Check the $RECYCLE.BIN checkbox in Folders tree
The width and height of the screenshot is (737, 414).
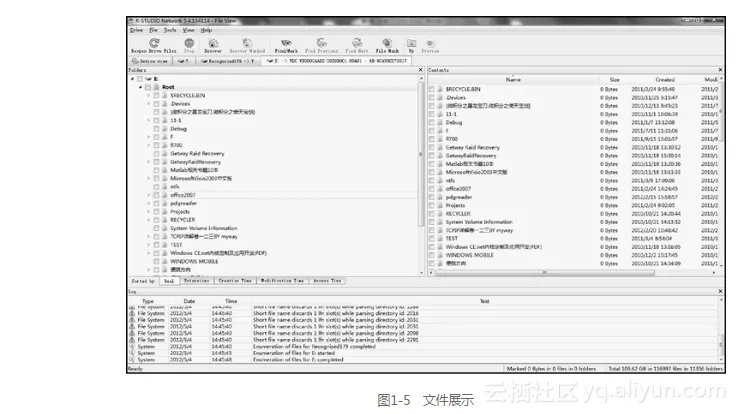coord(156,95)
